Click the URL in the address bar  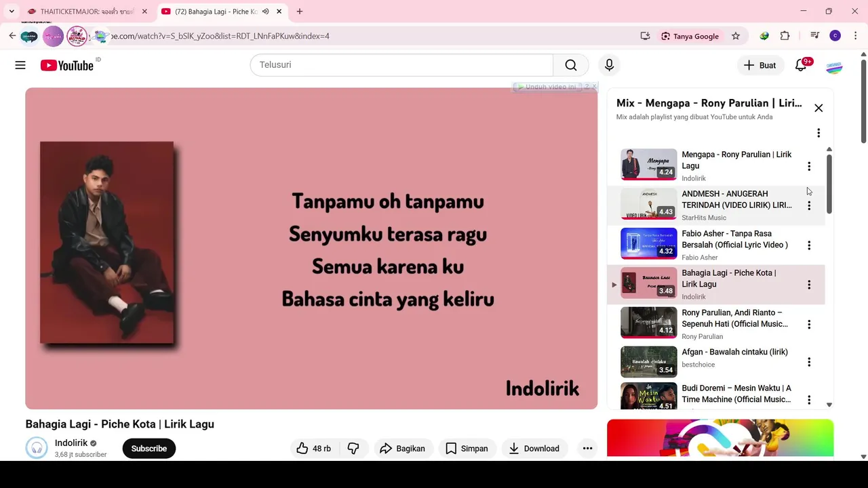pos(220,36)
